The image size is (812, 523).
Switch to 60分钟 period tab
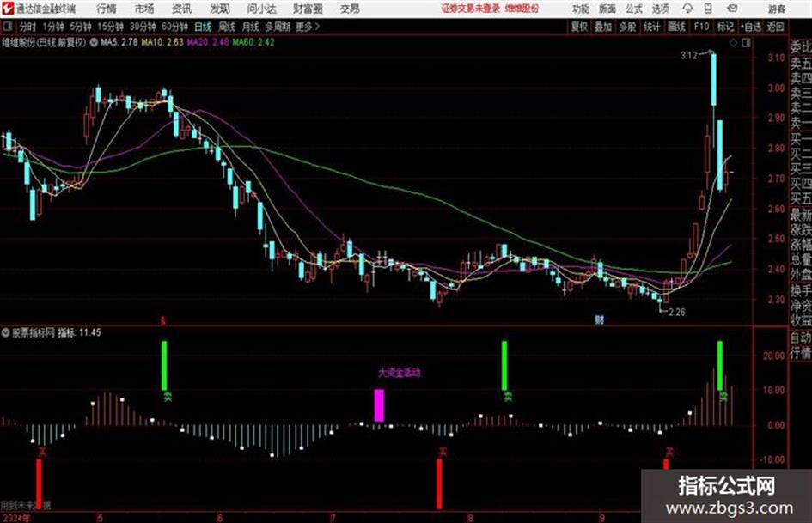click(174, 27)
